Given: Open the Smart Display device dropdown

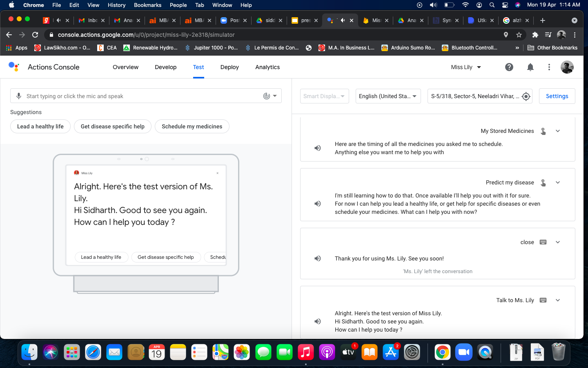Looking at the screenshot, I should [324, 96].
